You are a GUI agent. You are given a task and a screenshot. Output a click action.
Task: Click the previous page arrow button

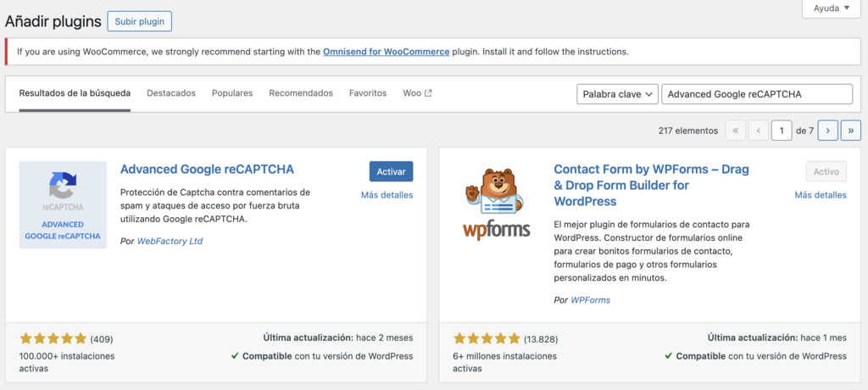click(759, 131)
